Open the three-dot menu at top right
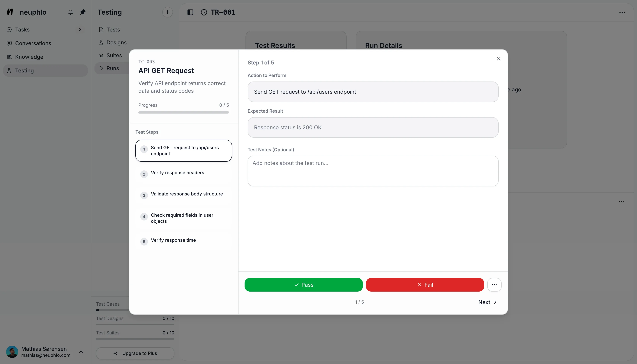Screen dimensions: 637x364 click(622, 12)
